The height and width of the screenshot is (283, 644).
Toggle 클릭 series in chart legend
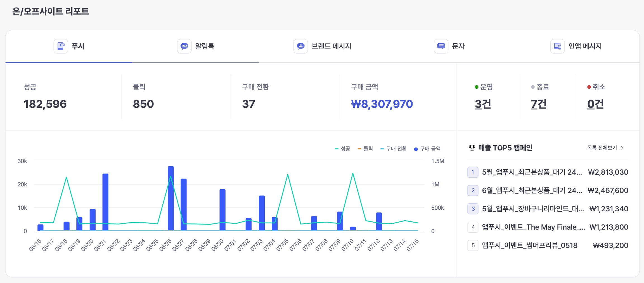365,149
